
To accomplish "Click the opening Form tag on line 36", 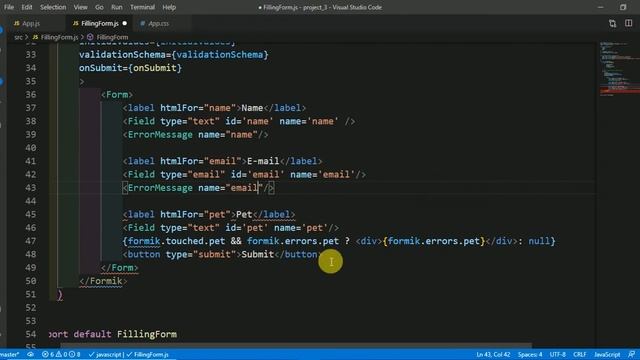I will [x=117, y=95].
